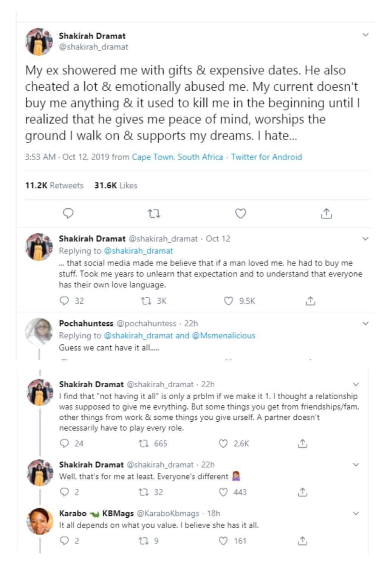Like Karabo's tweet with 161 likes
This screenshot has height=588, width=387.
tap(224, 541)
